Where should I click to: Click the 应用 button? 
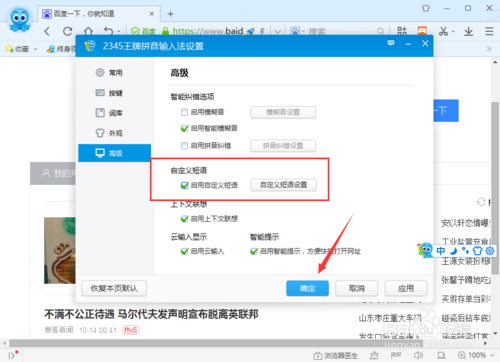[406, 288]
